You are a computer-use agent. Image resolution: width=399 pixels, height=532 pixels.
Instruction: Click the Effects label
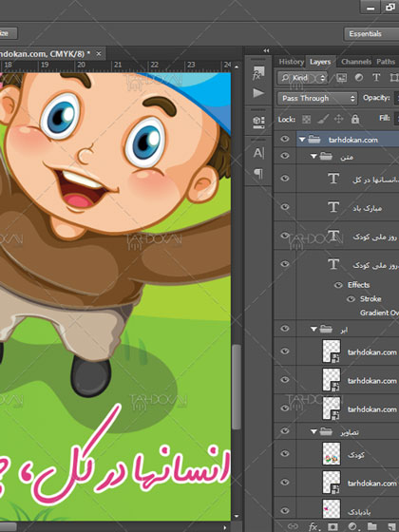click(358, 285)
